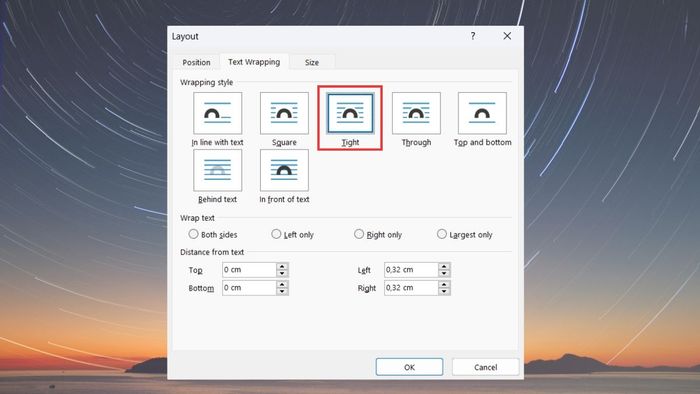
Task: Click the In line with text label
Action: click(x=217, y=142)
